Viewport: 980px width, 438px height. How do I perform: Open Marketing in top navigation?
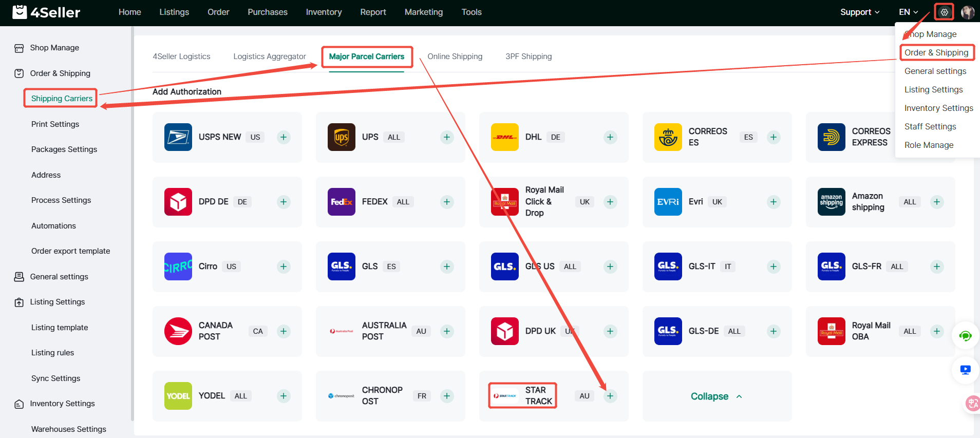[x=424, y=12]
